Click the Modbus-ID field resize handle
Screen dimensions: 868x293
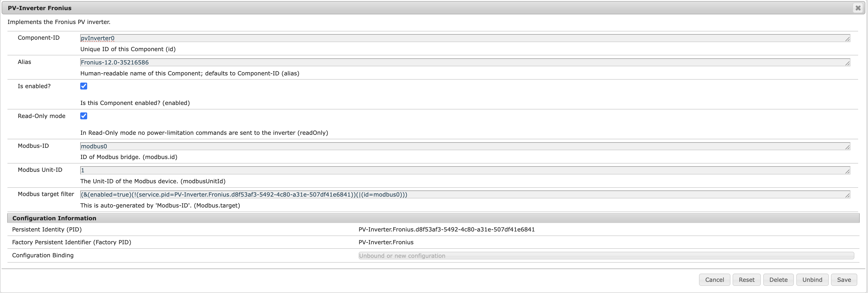click(x=847, y=148)
